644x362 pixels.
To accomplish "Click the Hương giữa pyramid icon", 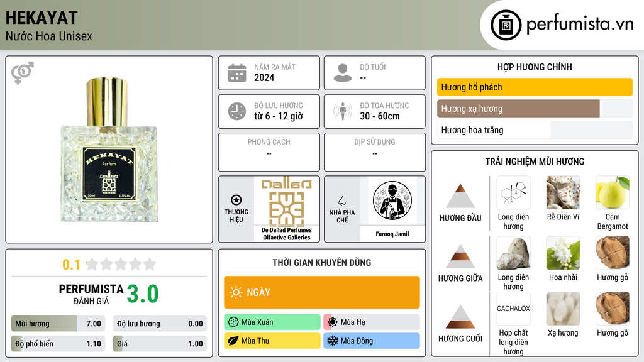I will (x=460, y=256).
